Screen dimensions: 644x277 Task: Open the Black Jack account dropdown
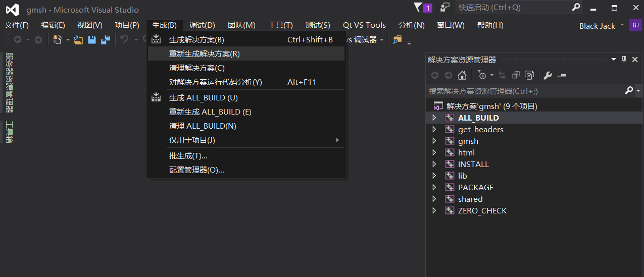tap(622, 24)
